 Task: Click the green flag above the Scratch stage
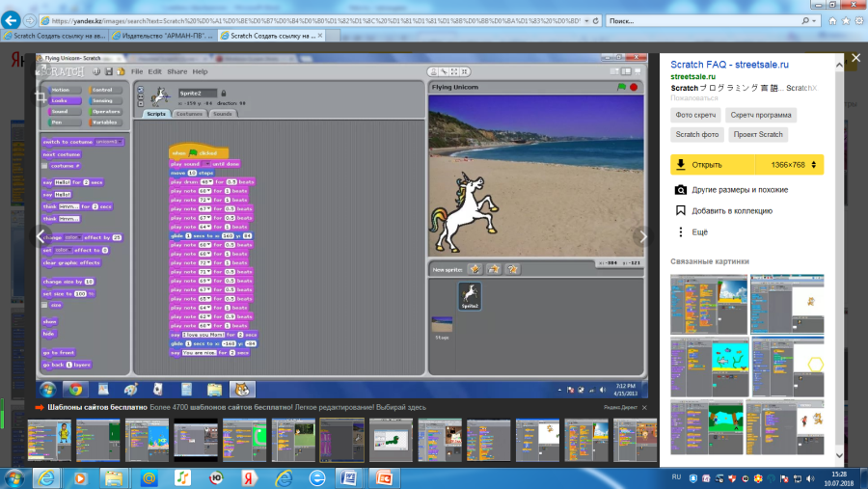622,87
